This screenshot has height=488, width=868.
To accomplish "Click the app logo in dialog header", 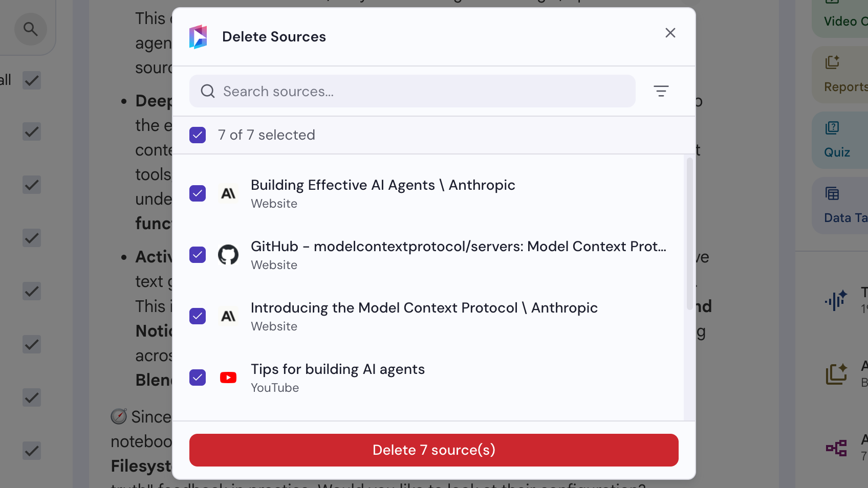I will [198, 37].
